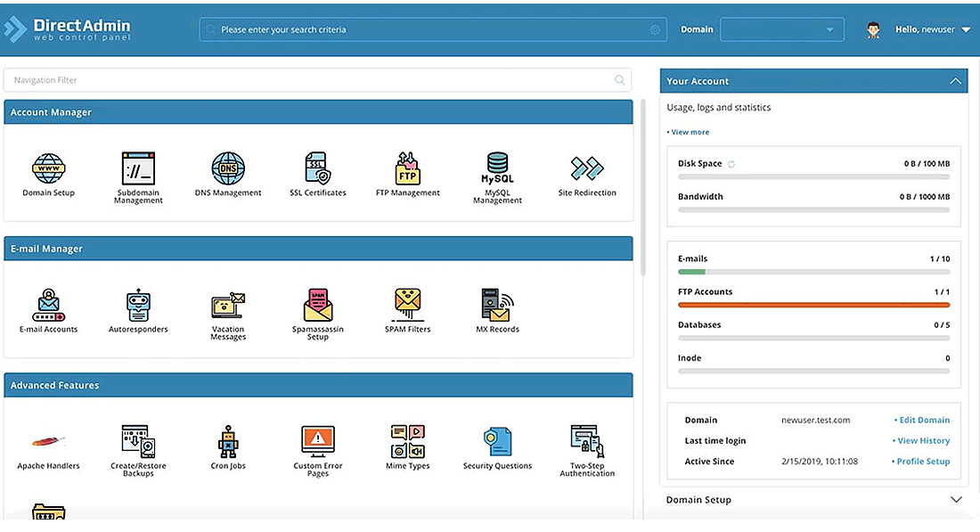Click the E-mails usage bar
980x532 pixels.
pyautogui.click(x=813, y=272)
